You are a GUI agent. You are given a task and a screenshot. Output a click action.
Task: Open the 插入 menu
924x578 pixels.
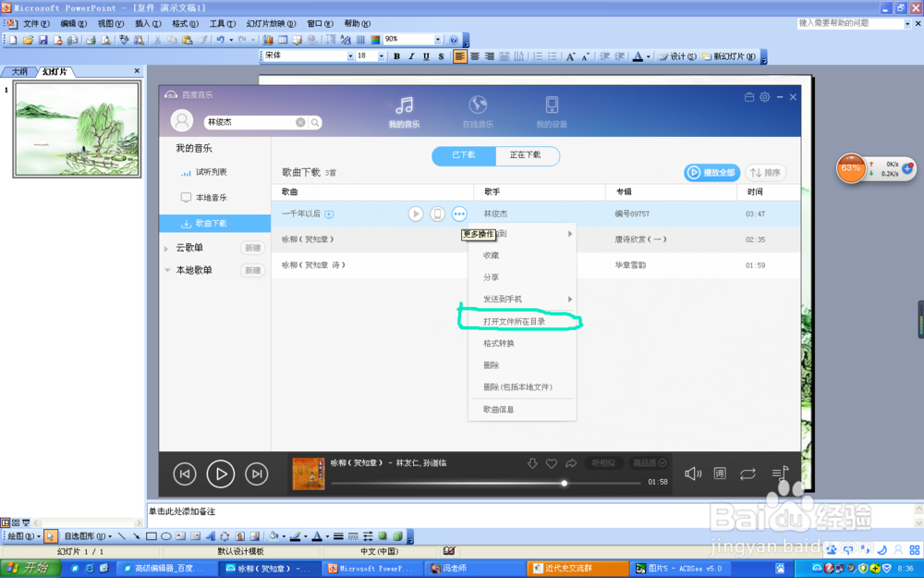pyautogui.click(x=148, y=24)
